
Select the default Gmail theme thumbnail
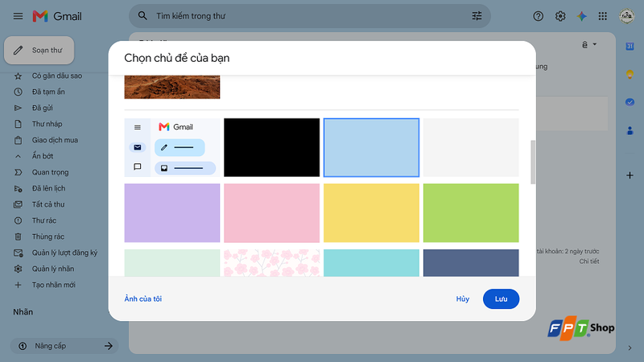coord(172,148)
